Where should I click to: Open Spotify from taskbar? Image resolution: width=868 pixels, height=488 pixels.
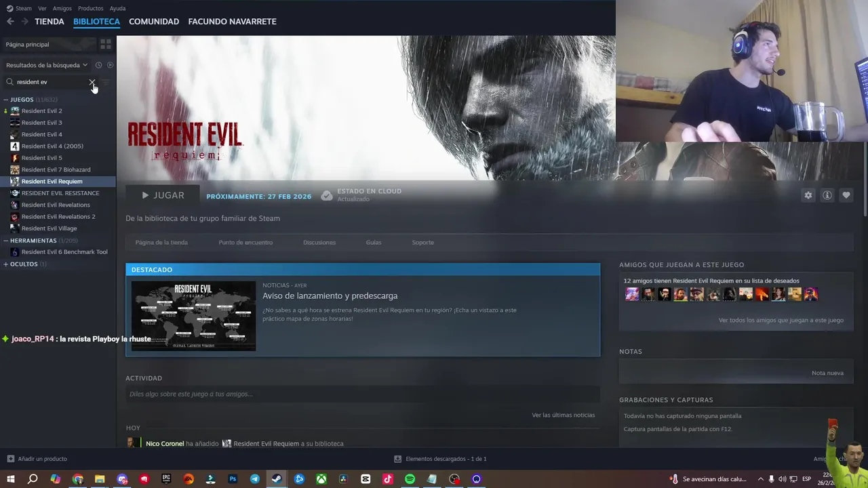coord(410,479)
